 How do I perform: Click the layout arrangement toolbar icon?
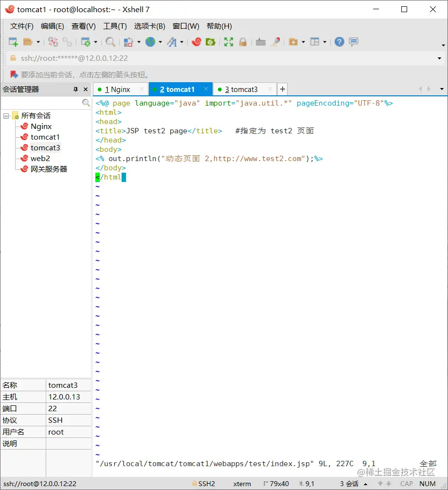pos(315,41)
